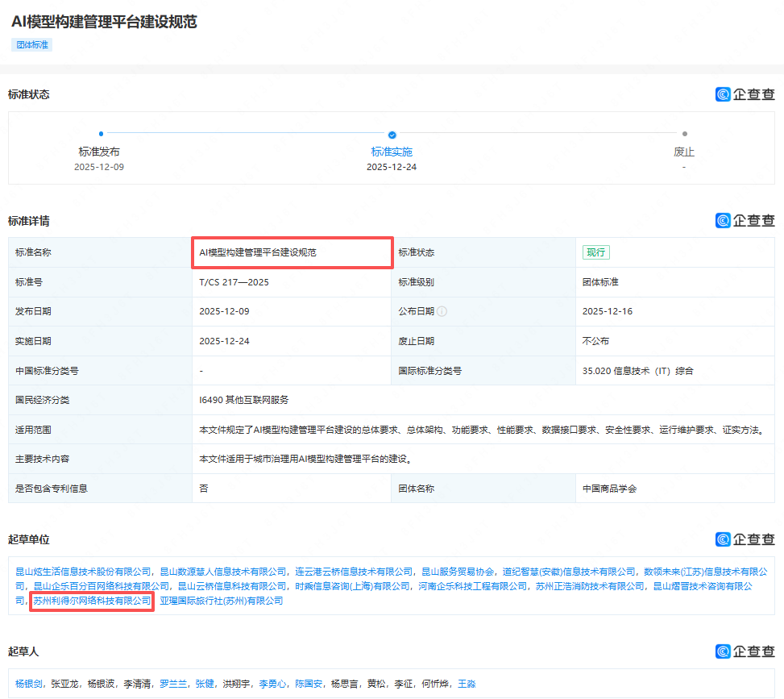Screen dimensions: 784x699
Task: Open 亚瑾国际旅行社(苏州)有限公司 link
Action: [x=222, y=601]
